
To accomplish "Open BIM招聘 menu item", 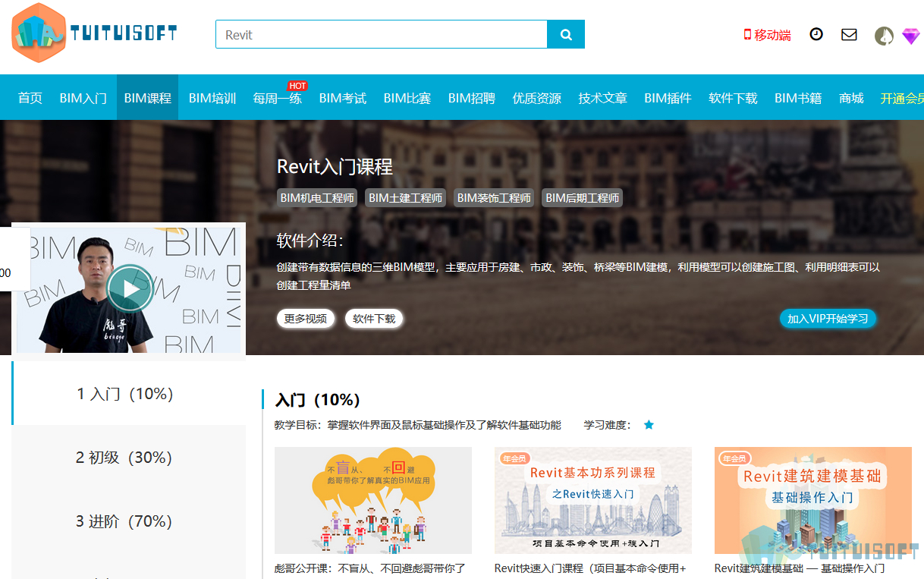I will (x=472, y=98).
